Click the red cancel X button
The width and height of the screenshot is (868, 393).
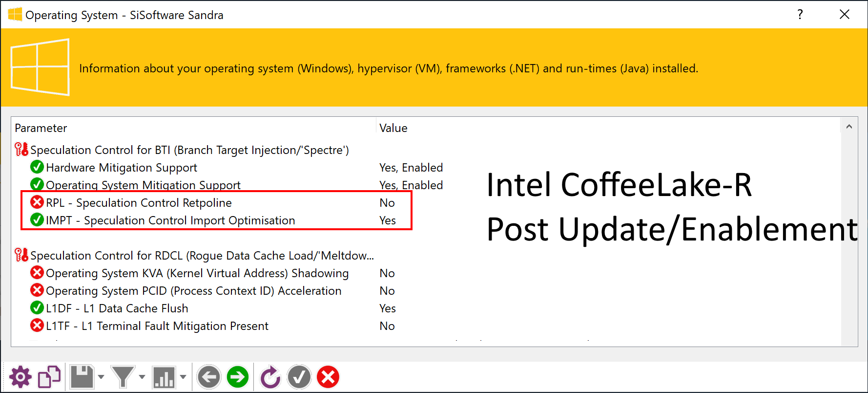[x=328, y=377]
